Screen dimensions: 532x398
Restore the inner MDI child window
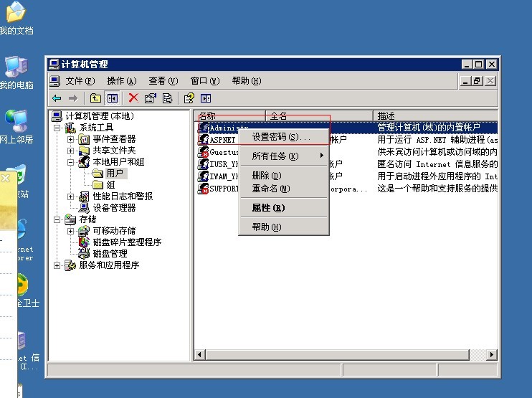click(477, 81)
